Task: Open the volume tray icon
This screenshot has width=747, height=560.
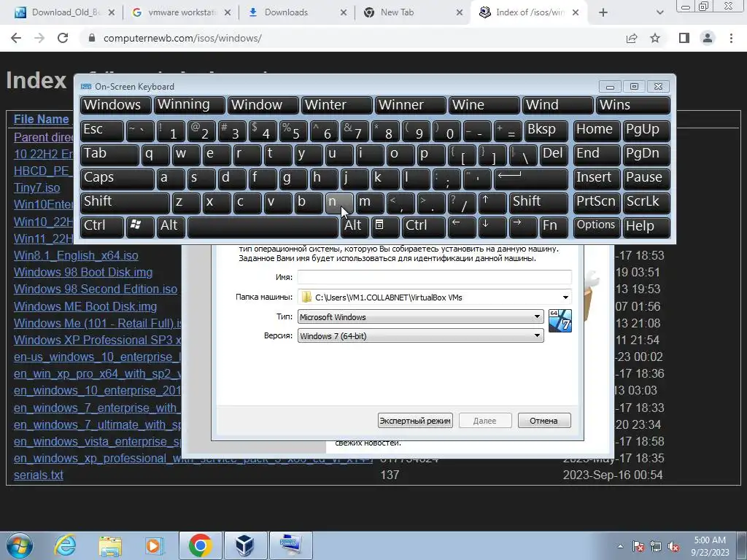Action: coord(673,546)
